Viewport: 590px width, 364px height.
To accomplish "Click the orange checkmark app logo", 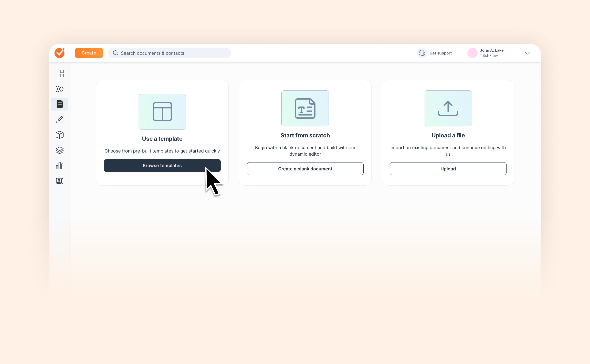I will (59, 53).
